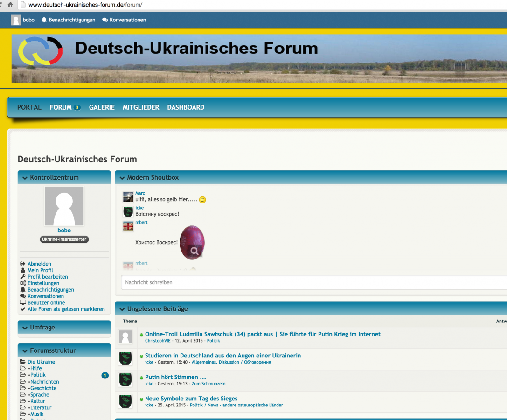
Task: Click the bobo avatar in top bar
Action: [x=16, y=20]
